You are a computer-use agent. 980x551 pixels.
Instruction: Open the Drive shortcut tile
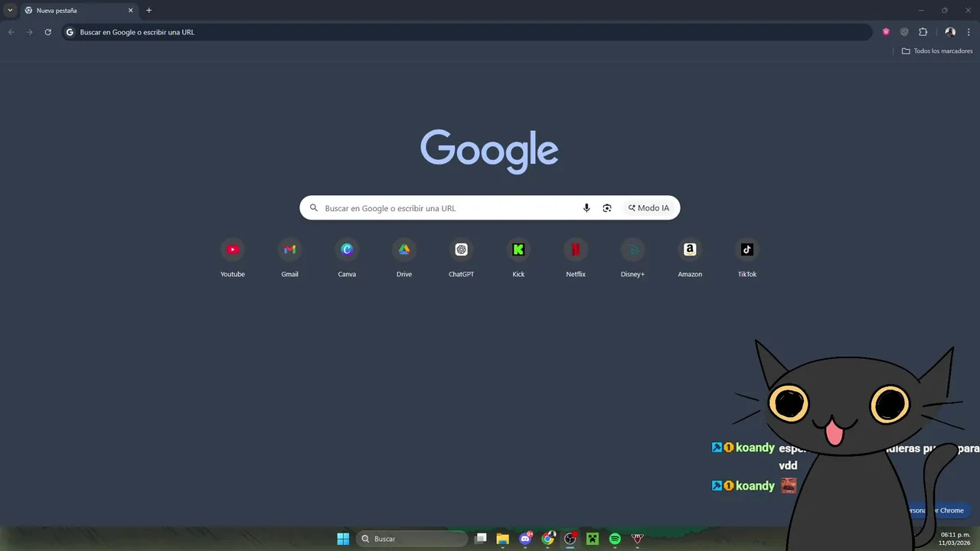click(404, 258)
